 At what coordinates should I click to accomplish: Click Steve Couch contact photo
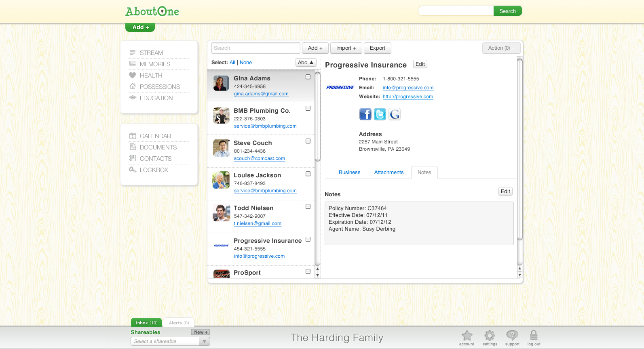(221, 148)
